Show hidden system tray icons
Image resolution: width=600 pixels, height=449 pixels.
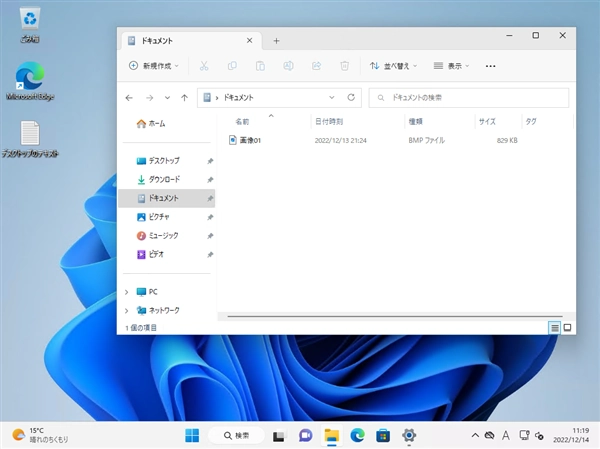click(475, 435)
